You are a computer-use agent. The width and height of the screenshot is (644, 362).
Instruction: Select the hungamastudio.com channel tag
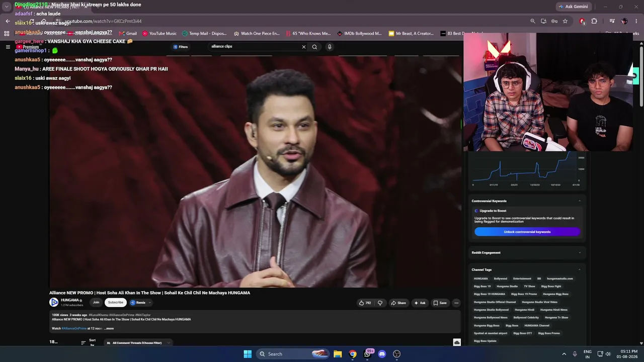[x=560, y=279]
